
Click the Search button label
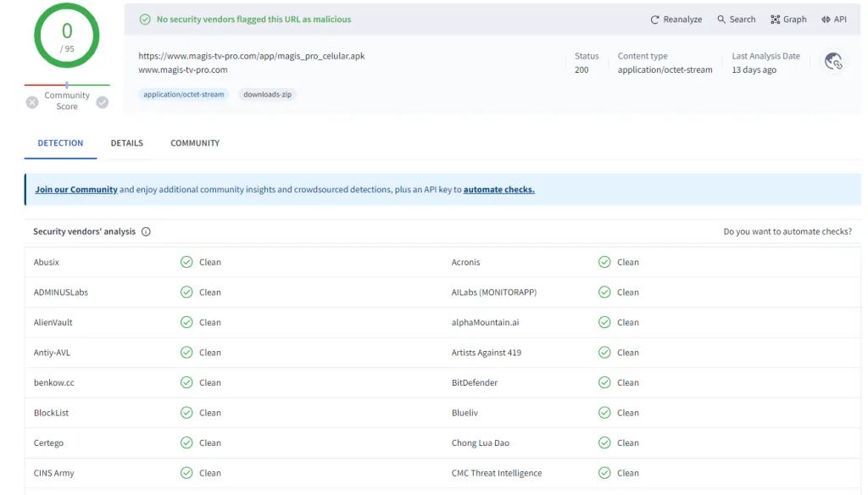coord(743,19)
